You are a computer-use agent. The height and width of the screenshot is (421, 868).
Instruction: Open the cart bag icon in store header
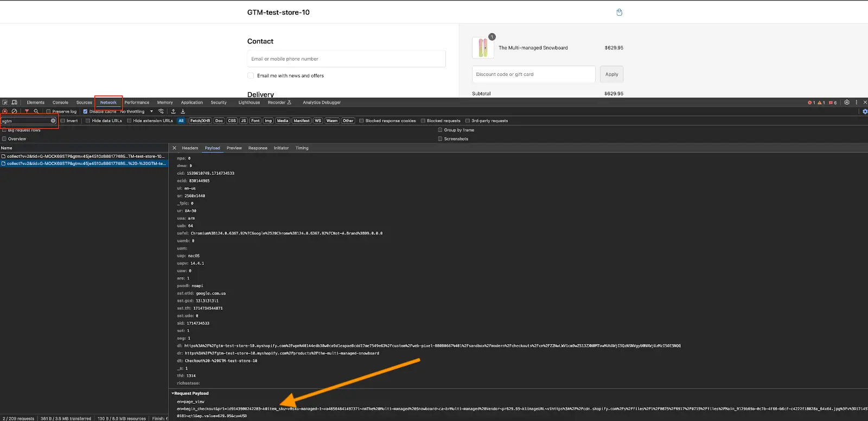pyautogui.click(x=619, y=12)
